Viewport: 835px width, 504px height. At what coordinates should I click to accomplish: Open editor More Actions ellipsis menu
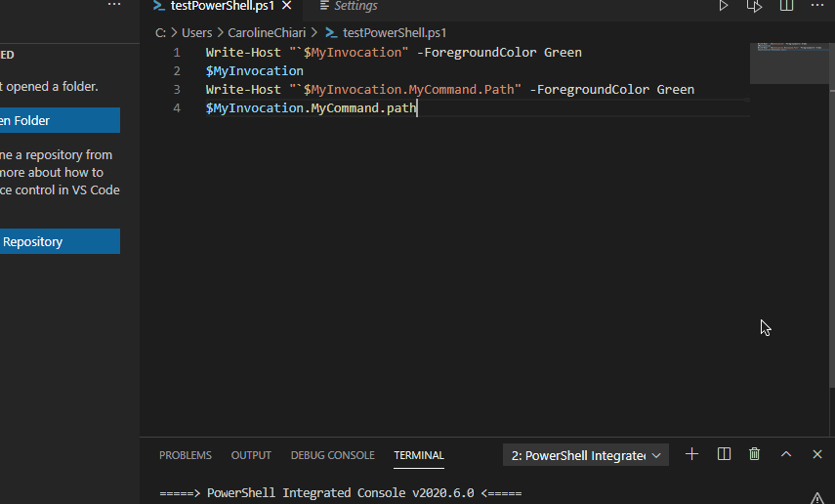tap(816, 5)
